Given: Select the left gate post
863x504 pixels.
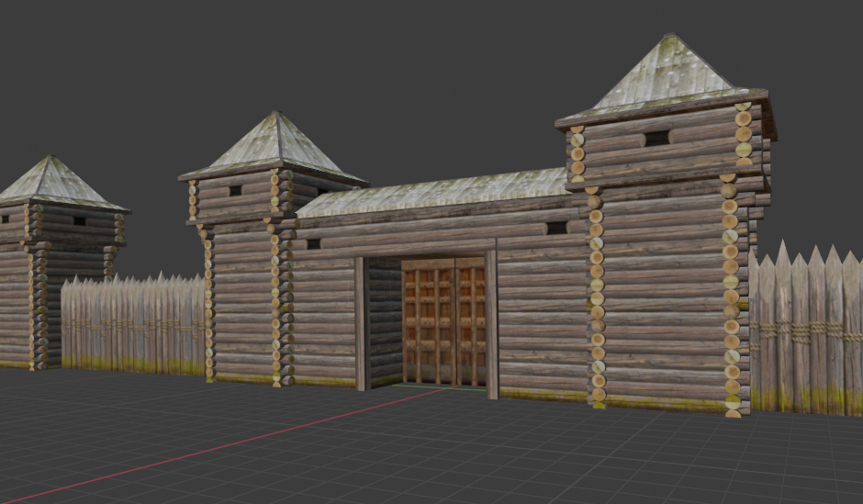Looking at the screenshot, I should point(362,323).
